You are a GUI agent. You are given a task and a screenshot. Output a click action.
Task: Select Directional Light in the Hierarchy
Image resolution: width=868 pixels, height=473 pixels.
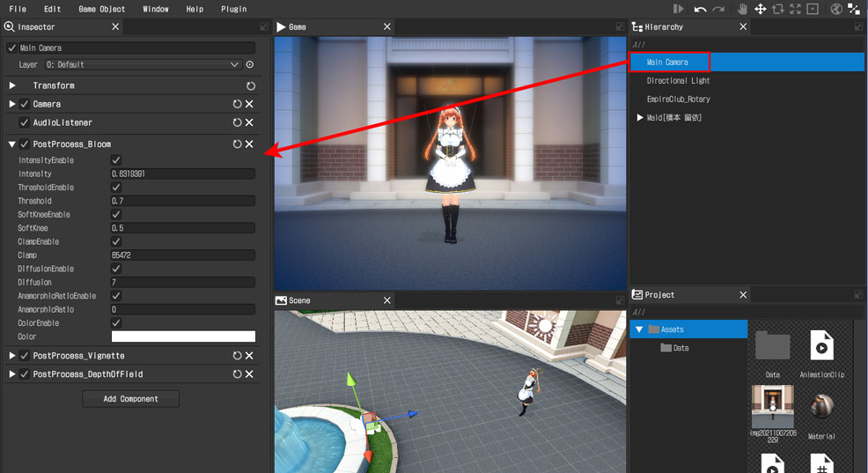[x=678, y=80]
